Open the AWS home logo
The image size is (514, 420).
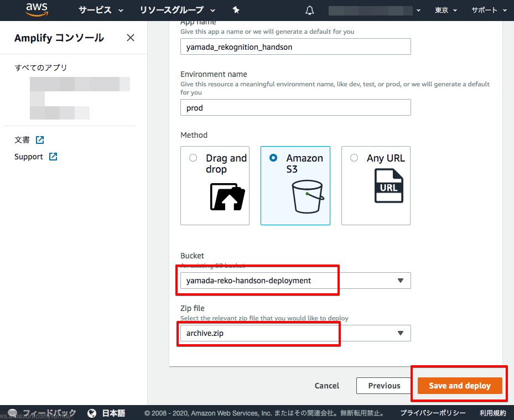(37, 10)
